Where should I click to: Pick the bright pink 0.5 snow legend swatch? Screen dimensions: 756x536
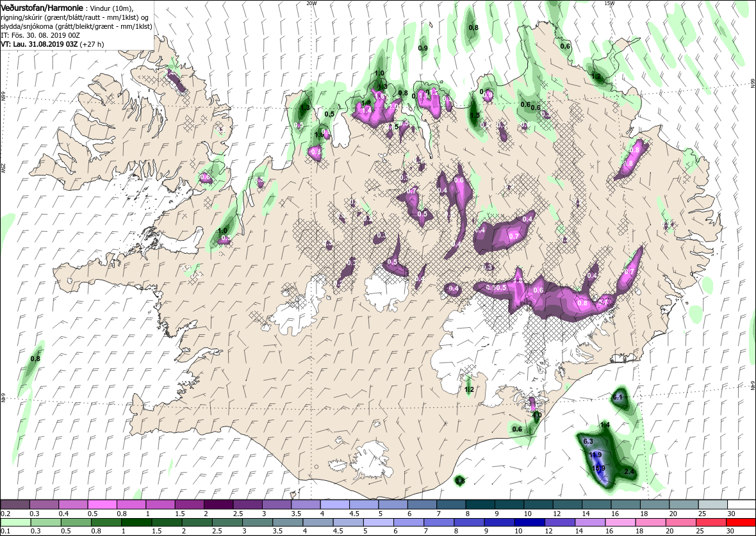tap(103, 504)
